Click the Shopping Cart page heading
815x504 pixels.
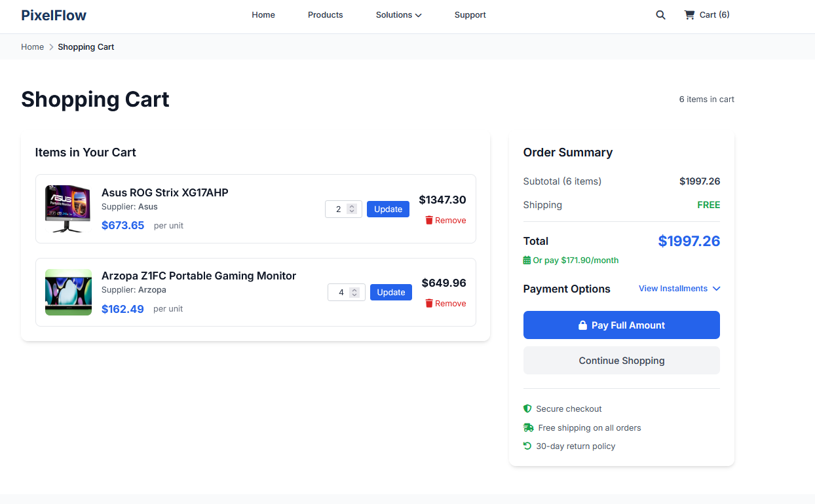click(x=95, y=99)
